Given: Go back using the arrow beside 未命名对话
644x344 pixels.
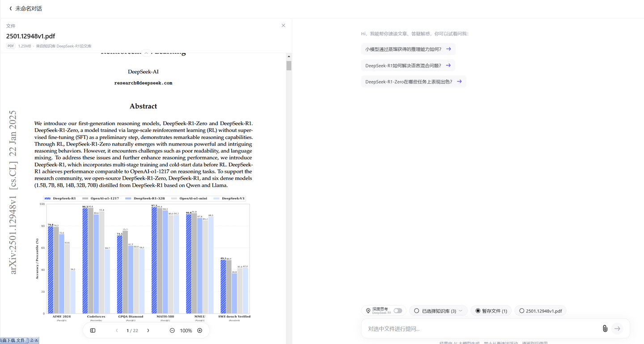Looking at the screenshot, I should click(x=11, y=8).
